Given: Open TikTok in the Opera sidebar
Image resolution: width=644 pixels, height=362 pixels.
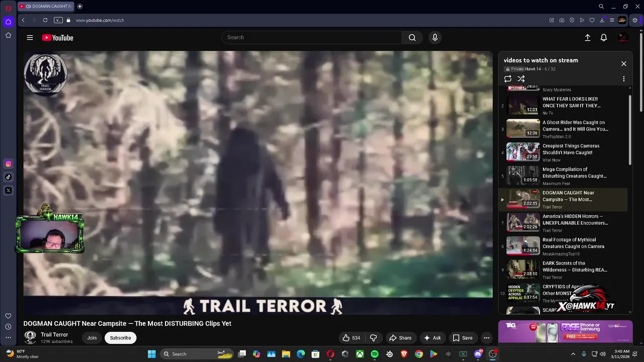Looking at the screenshot, I should click(x=8, y=177).
